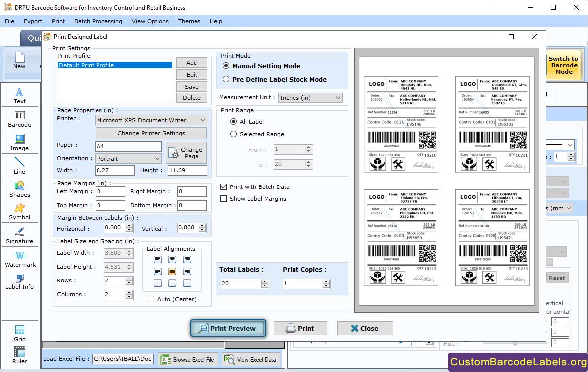
Task: Click the Print button
Action: [x=300, y=328]
